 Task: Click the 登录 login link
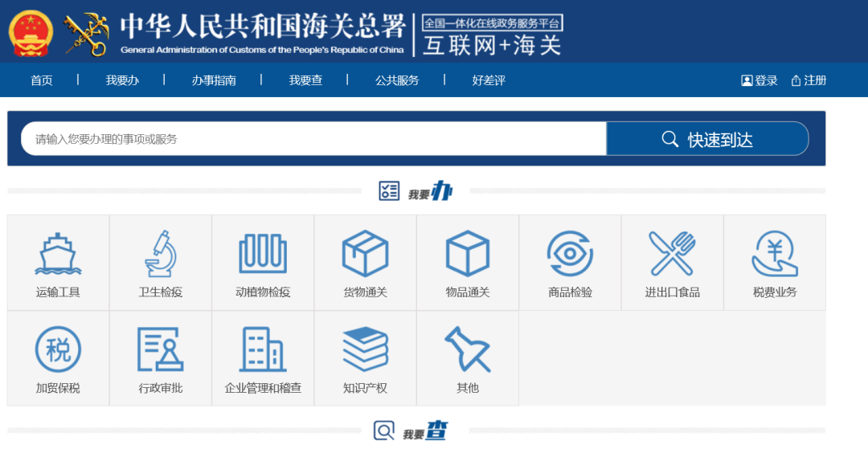click(x=766, y=81)
